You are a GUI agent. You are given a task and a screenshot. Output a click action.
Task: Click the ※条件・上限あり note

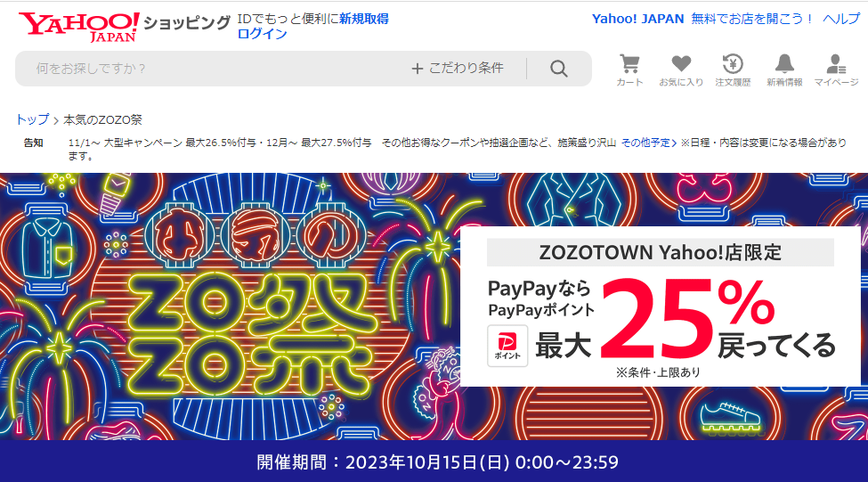(658, 372)
